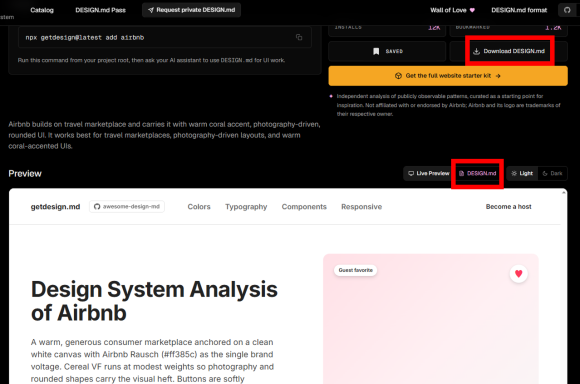Click the bookmark icon beside SAVED
580x384 pixels.
(376, 51)
